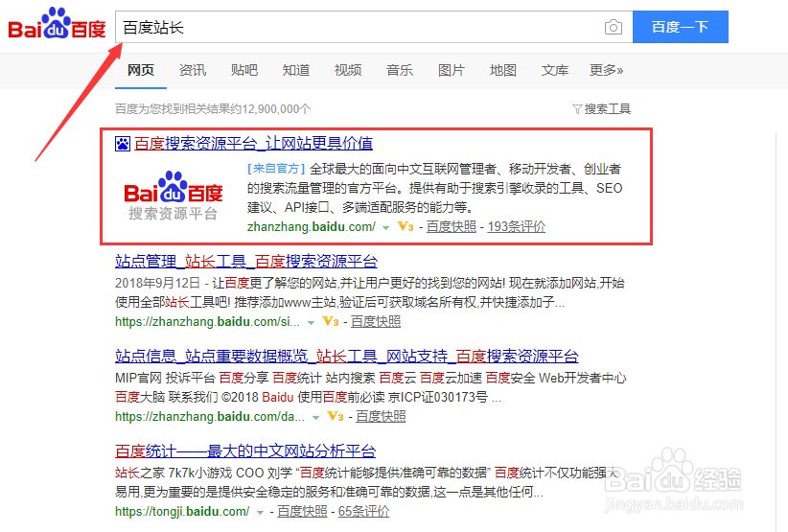Image resolution: width=788 pixels, height=532 pixels.
Task: Click V3 badge beside zhanzhang.baidu.com/si... URL
Action: coord(330,321)
